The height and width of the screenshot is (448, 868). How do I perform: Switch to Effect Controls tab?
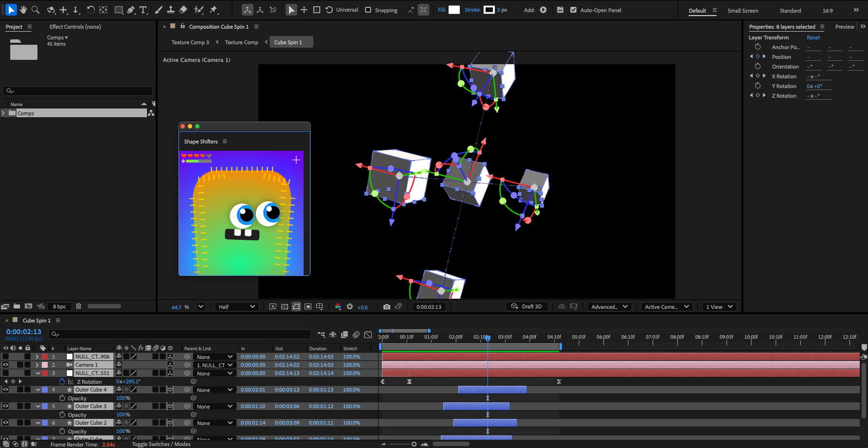[x=75, y=27]
